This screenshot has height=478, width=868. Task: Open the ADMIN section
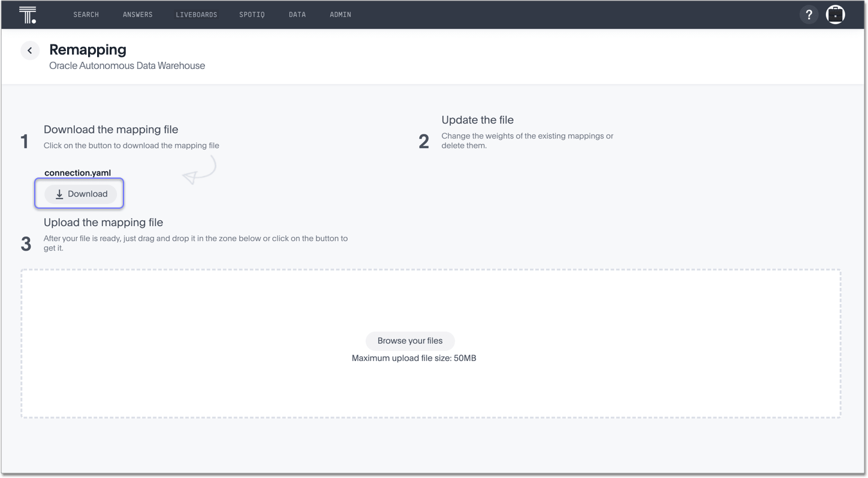pos(340,14)
